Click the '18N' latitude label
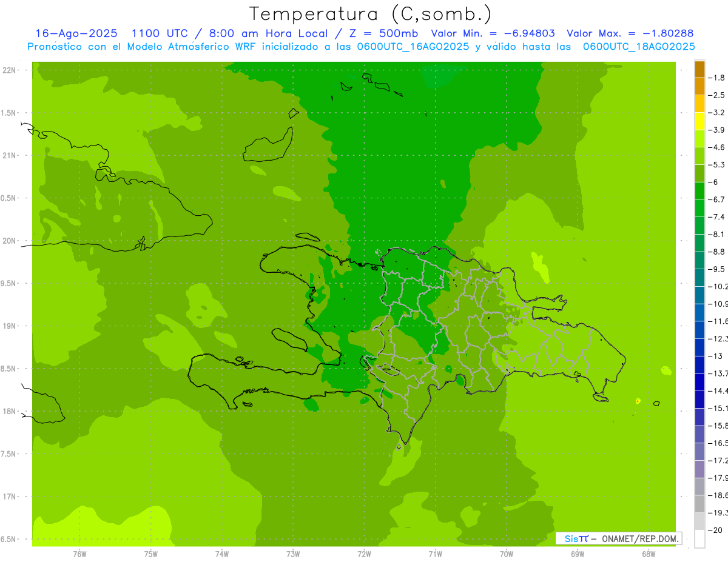 [x=10, y=412]
